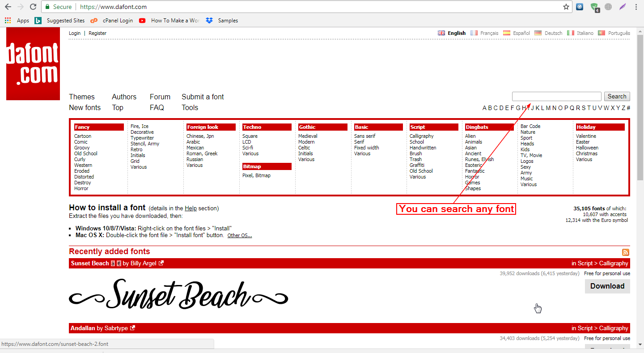Download the Sunset Beach font
644x353 pixels.
pos(607,286)
